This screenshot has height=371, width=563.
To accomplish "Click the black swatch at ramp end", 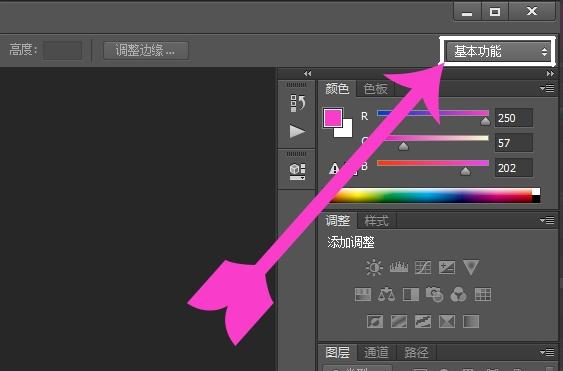I will pyautogui.click(x=536, y=199).
